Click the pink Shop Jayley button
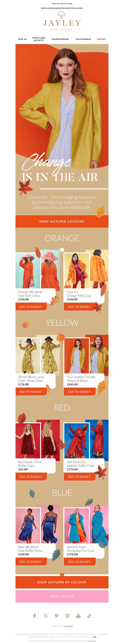 point(62,596)
